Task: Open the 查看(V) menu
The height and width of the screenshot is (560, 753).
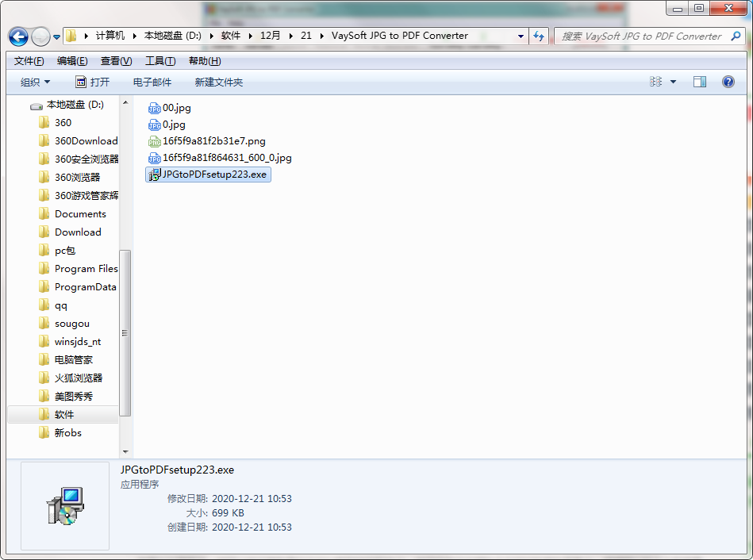Action: pyautogui.click(x=116, y=61)
